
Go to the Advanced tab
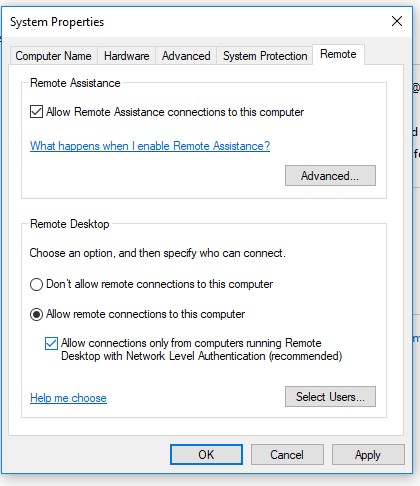click(186, 56)
